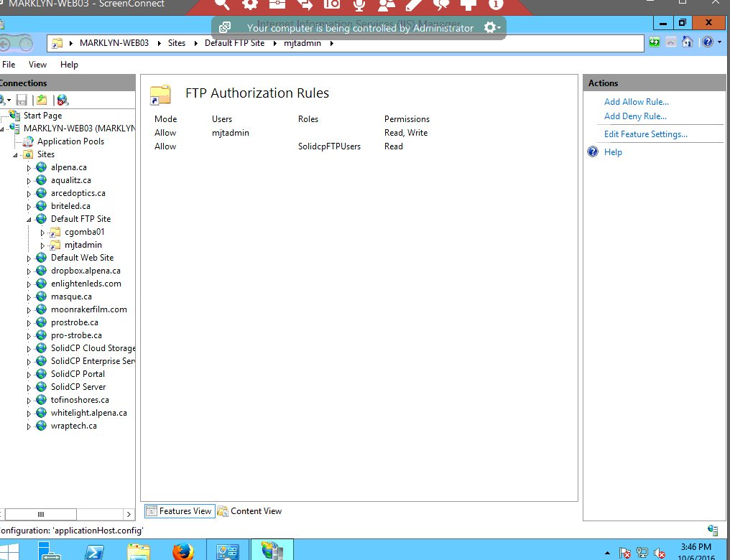Viewport: 730px width, 560px height.
Task: Open Help in the Actions pane
Action: point(613,152)
